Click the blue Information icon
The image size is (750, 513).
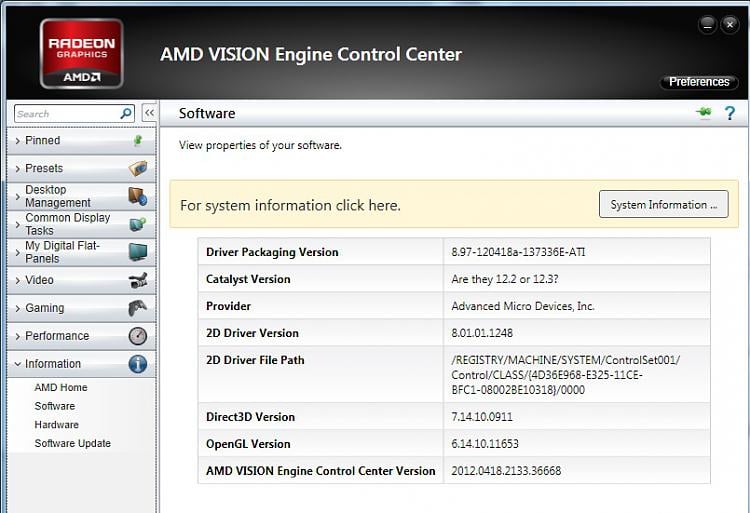[138, 364]
